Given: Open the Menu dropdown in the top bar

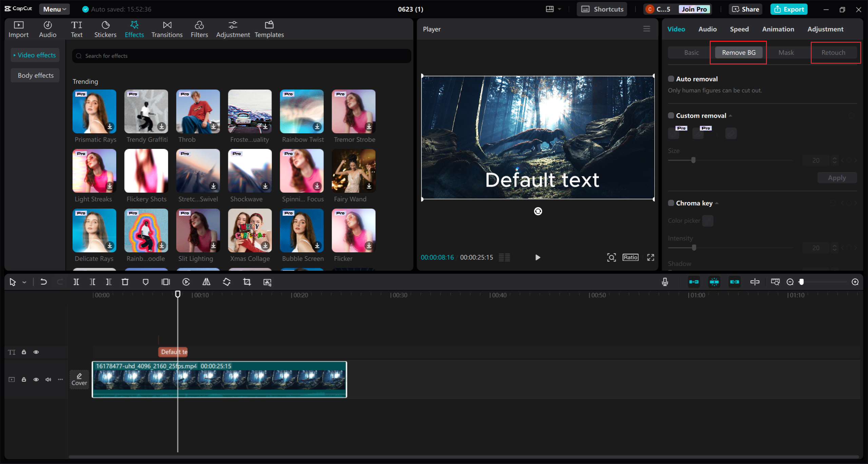Looking at the screenshot, I should (54, 9).
